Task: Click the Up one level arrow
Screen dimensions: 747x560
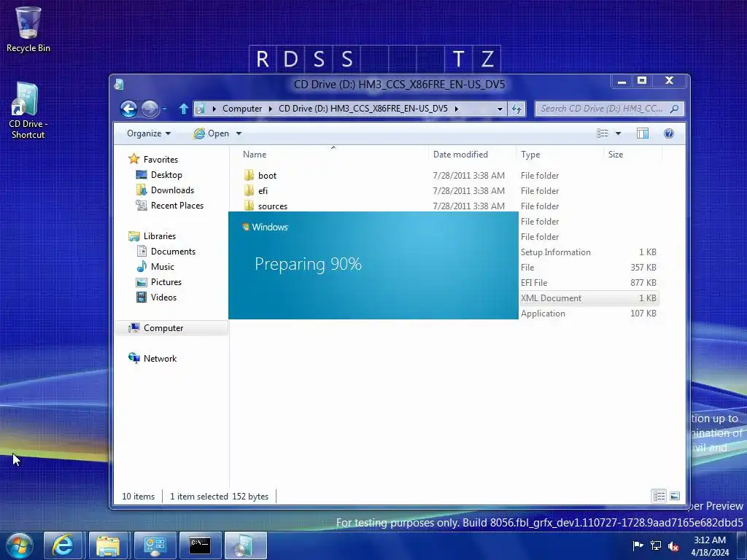Action: pyautogui.click(x=183, y=109)
